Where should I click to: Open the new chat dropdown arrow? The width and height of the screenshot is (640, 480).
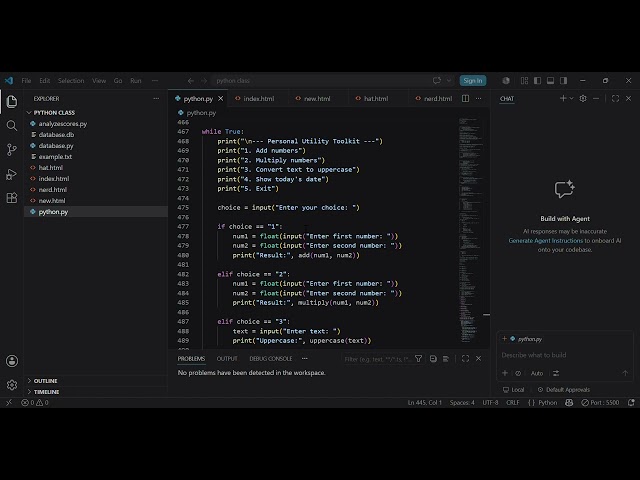[x=571, y=98]
